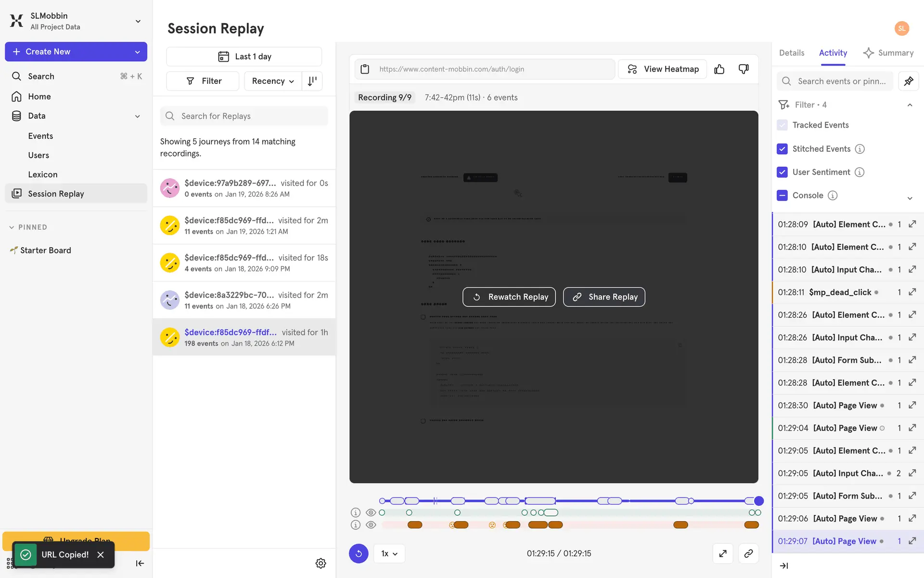Click the copy replay link icon
This screenshot has width=924, height=578.
[748, 553]
